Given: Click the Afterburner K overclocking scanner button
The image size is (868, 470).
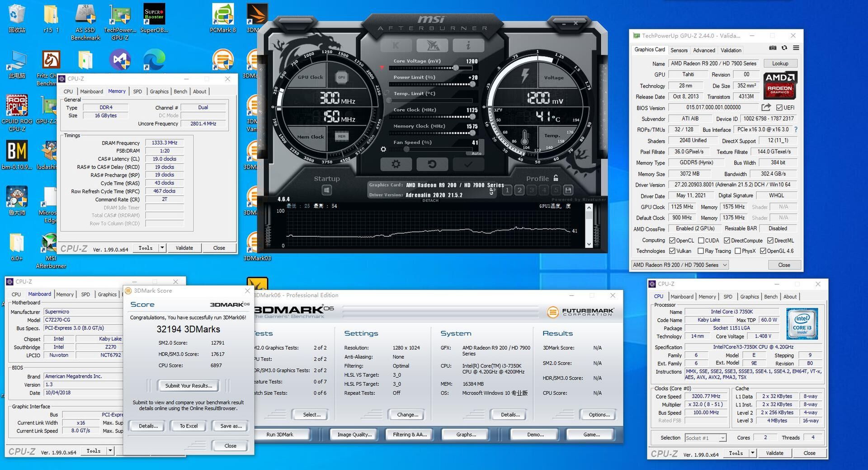Looking at the screenshot, I should (396, 45).
